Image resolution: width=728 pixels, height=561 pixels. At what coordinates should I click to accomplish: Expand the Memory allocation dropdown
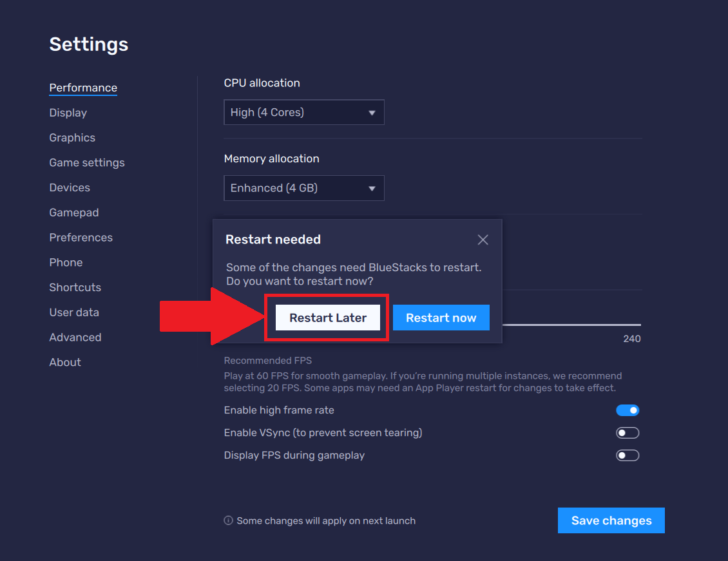(x=304, y=188)
